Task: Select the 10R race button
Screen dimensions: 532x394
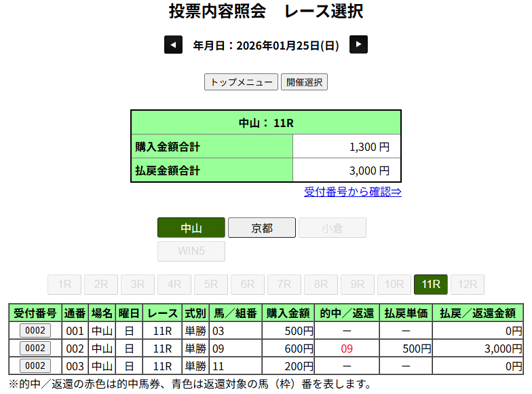Action: (394, 284)
